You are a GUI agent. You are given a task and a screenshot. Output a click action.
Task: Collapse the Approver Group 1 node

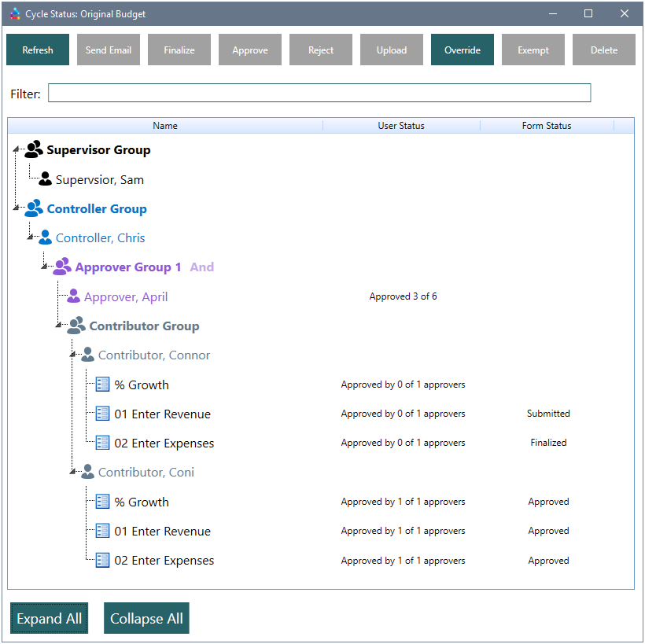click(46, 268)
